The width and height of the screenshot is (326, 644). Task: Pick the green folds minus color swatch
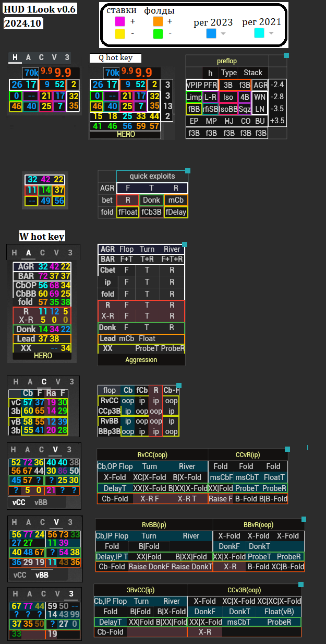[158, 34]
